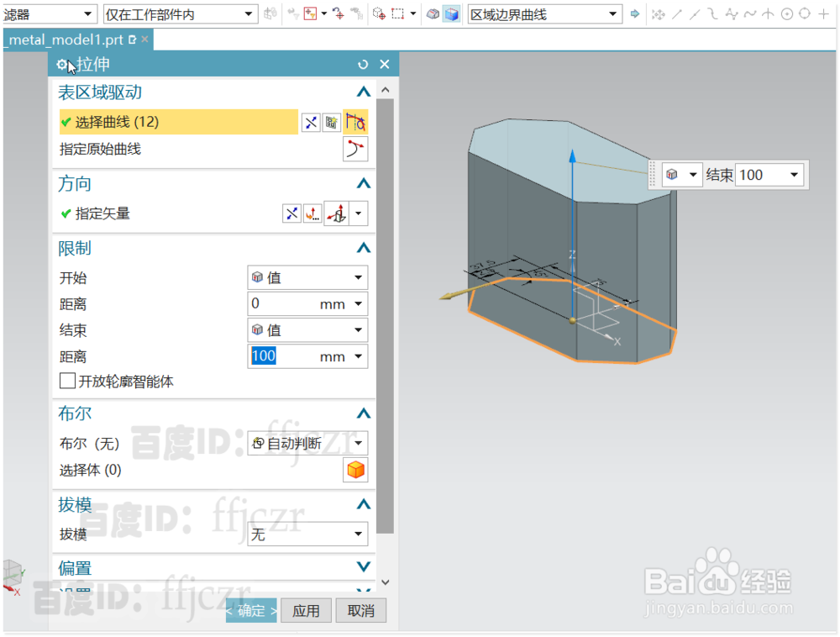The height and width of the screenshot is (637, 840).
Task: Click the circle center snap icon in toolbar
Action: (786, 14)
